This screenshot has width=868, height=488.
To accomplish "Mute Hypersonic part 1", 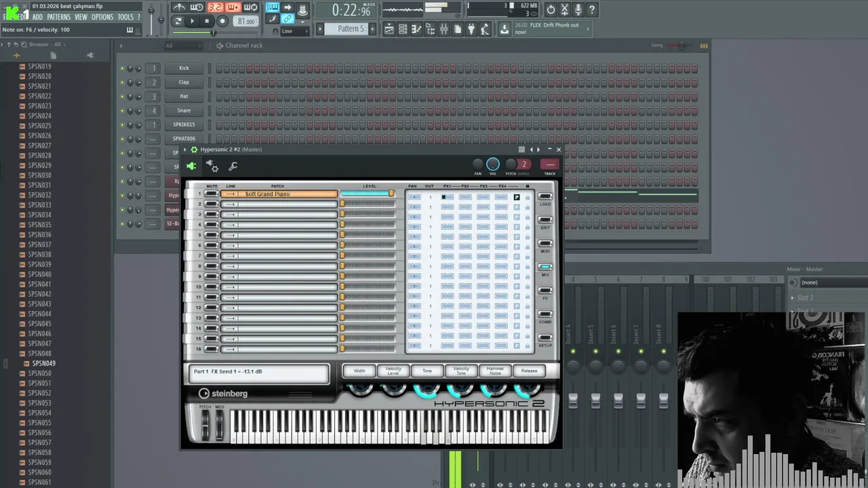I will [x=212, y=194].
